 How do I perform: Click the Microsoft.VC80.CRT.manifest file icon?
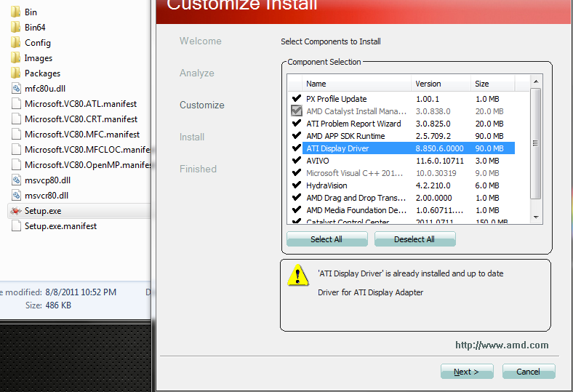(x=17, y=119)
